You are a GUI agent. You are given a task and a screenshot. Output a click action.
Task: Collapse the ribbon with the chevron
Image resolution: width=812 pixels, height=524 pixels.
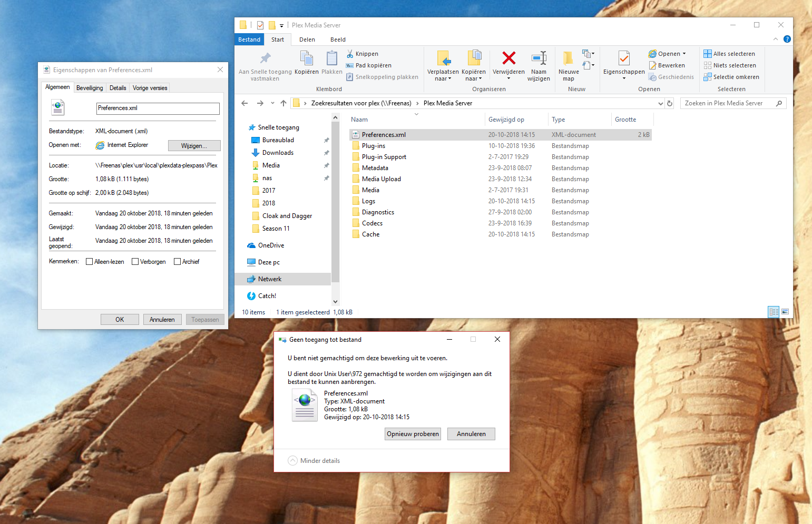pyautogui.click(x=775, y=39)
